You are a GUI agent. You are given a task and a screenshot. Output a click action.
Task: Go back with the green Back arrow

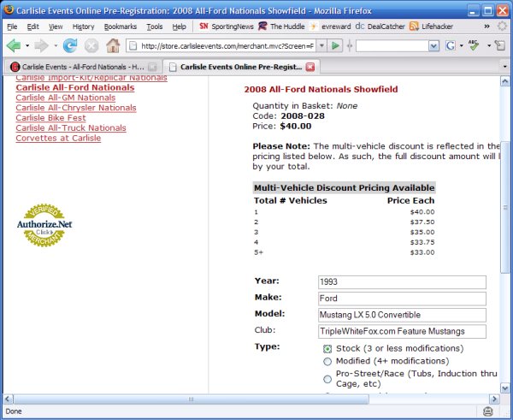[14, 45]
